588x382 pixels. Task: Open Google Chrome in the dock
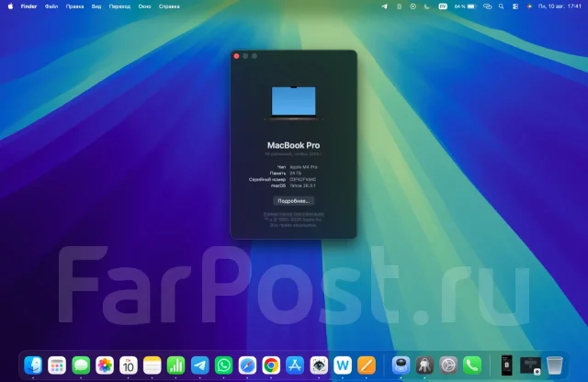coord(271,365)
